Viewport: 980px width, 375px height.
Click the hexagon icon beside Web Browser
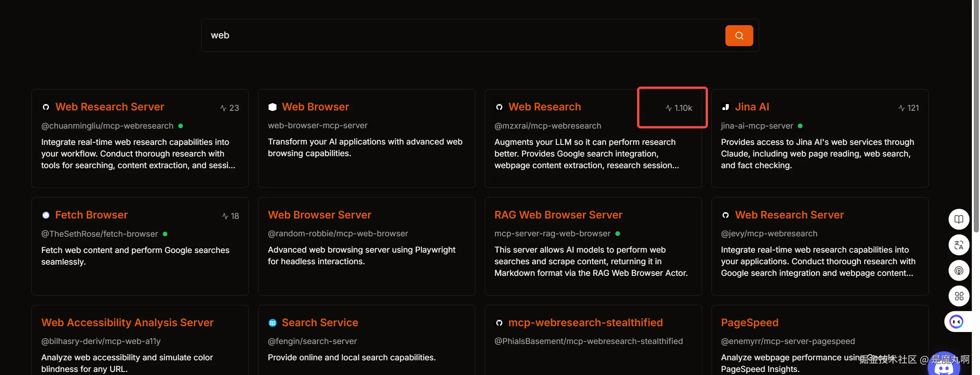point(272,107)
